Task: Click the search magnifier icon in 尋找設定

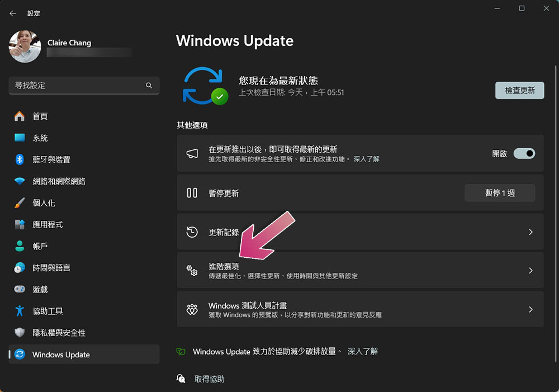Action: coord(149,86)
